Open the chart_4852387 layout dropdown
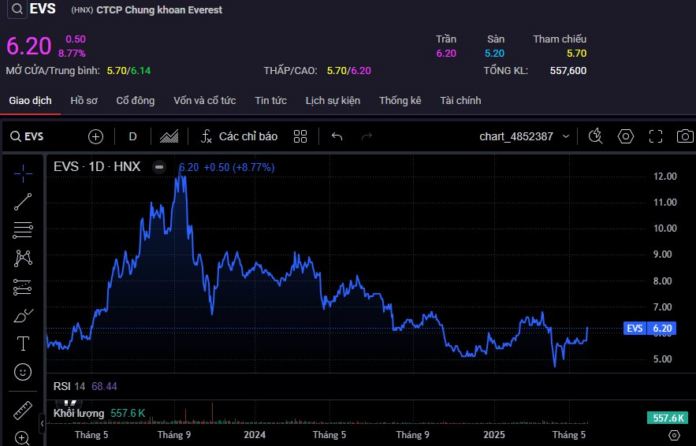 (524, 136)
